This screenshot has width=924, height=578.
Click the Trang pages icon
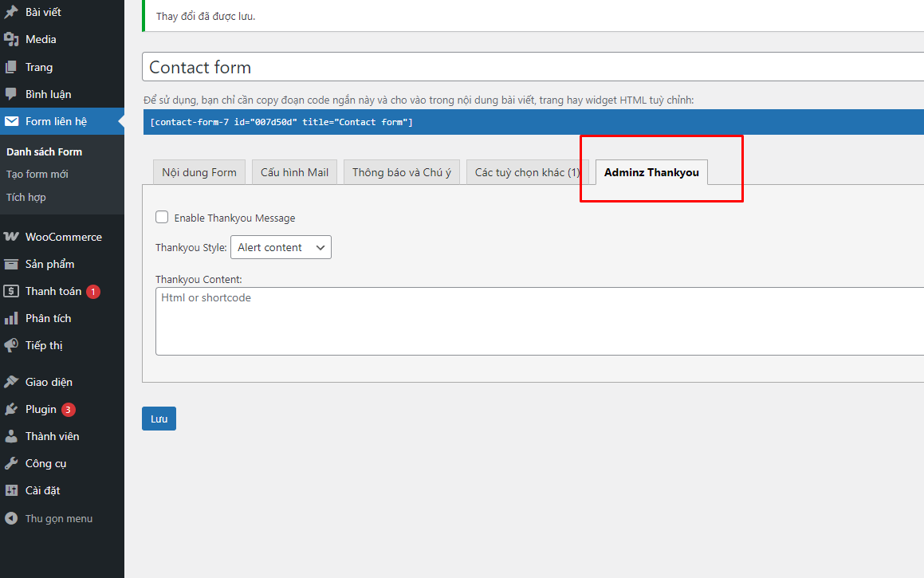click(x=11, y=67)
